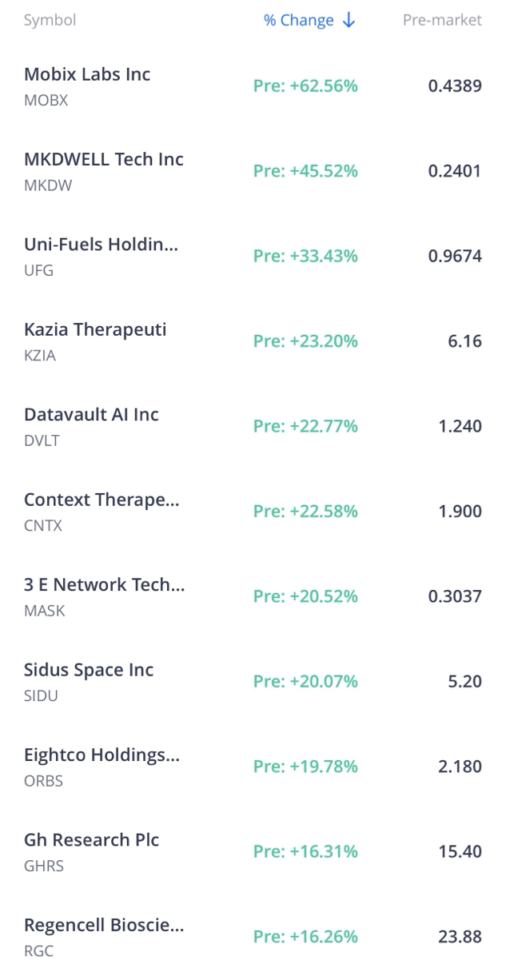Click pre-market price 15.40
The width and height of the screenshot is (506, 980).
[x=460, y=851]
